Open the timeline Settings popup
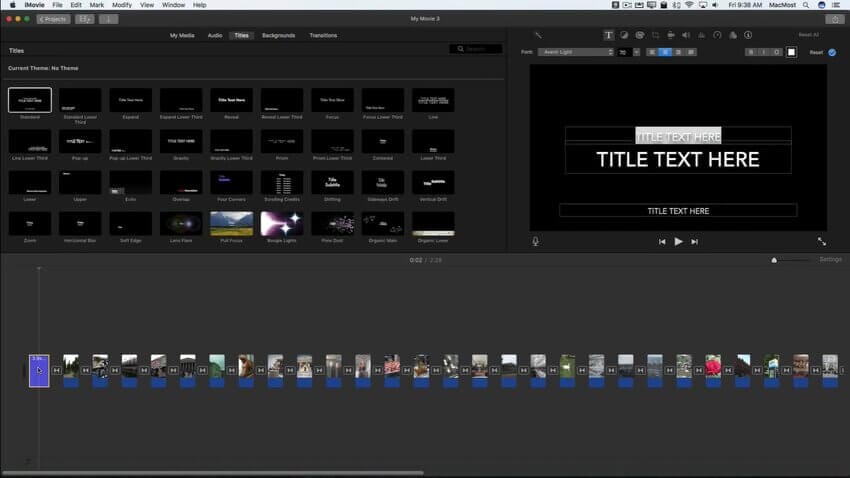This screenshot has width=850, height=478. 830,260
